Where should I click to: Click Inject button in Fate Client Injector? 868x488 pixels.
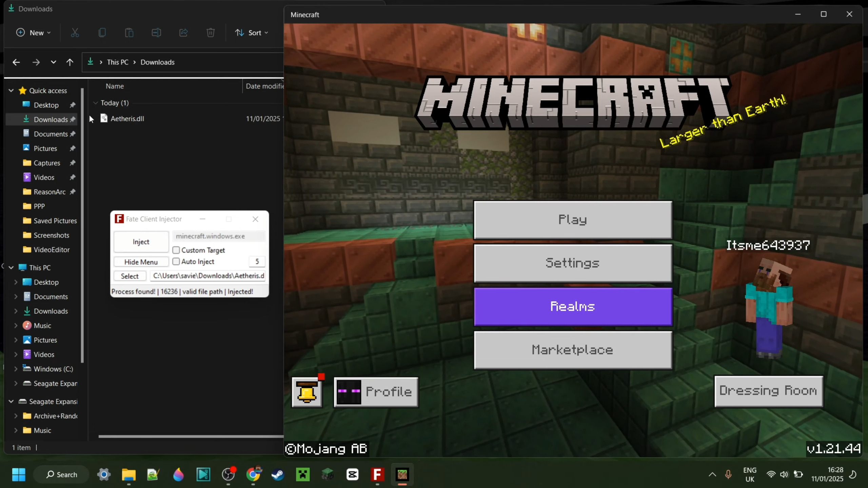141,242
